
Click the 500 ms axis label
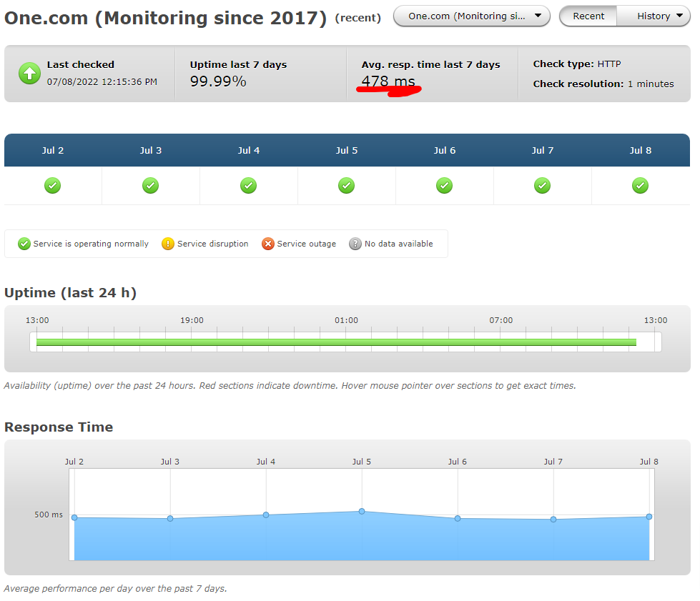tap(49, 515)
